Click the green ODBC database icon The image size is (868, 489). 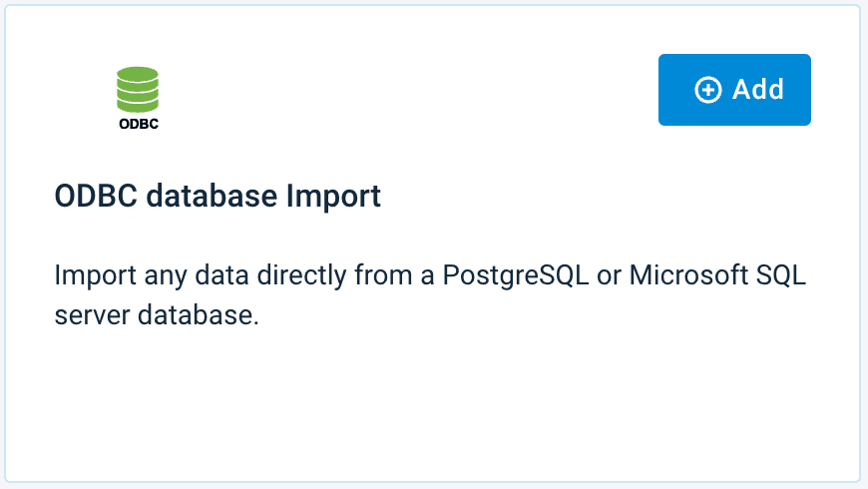138,91
